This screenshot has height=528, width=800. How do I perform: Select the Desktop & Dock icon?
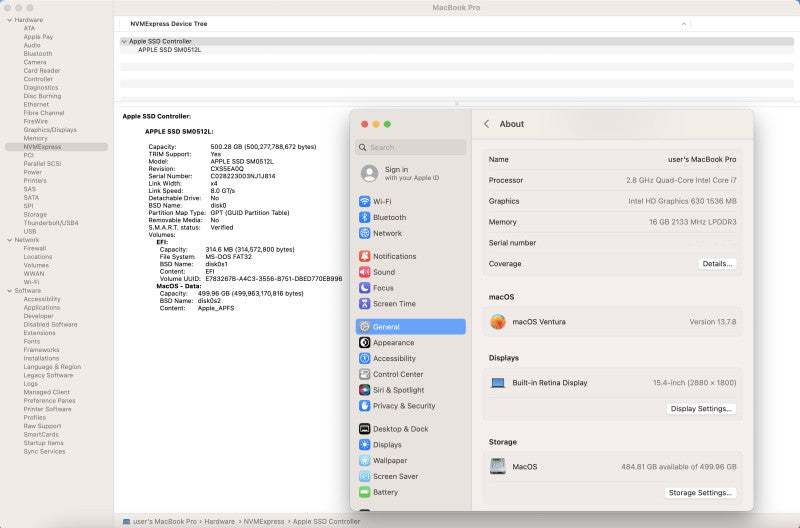(364, 429)
